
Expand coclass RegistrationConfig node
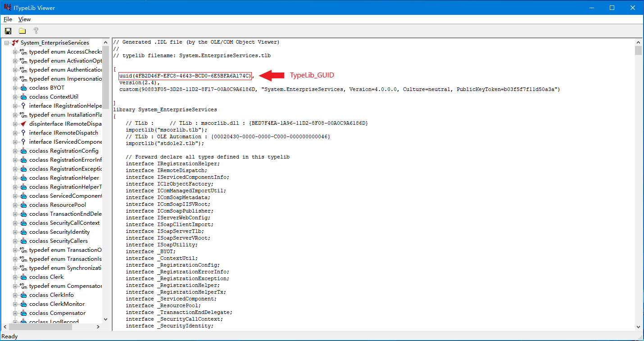pyautogui.click(x=15, y=151)
